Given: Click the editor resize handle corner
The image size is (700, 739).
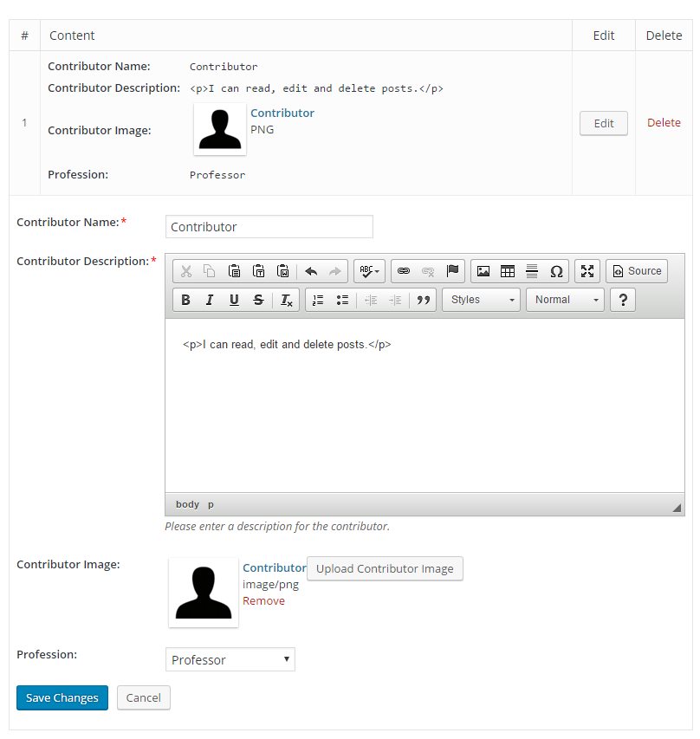Looking at the screenshot, I should pos(677,508).
